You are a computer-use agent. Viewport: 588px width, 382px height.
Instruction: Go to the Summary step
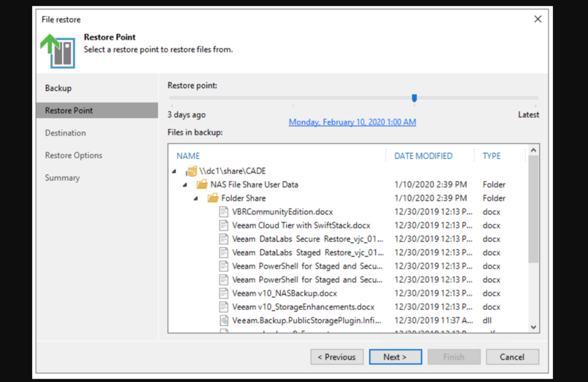tap(62, 178)
